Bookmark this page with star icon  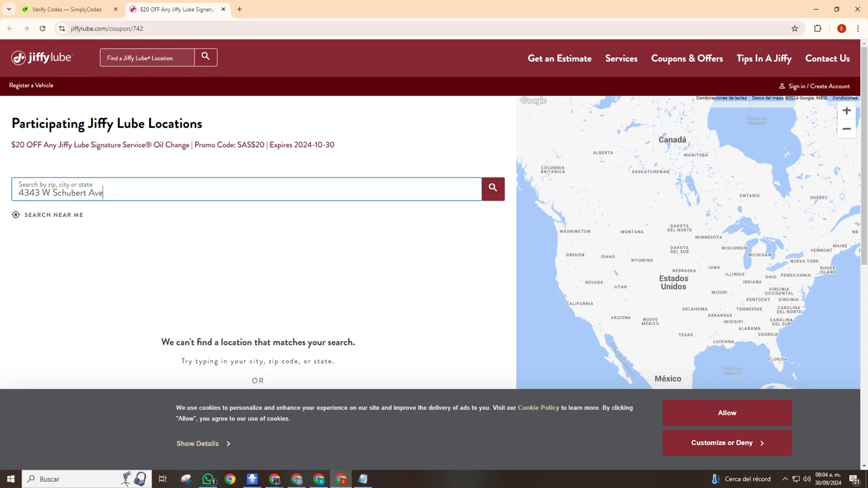coord(795,28)
